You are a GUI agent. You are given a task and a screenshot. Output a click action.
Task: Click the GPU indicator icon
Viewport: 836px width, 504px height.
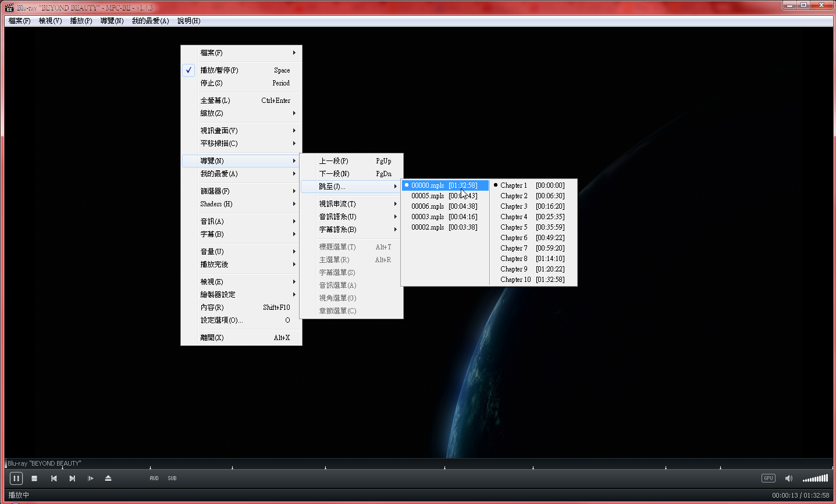click(769, 478)
